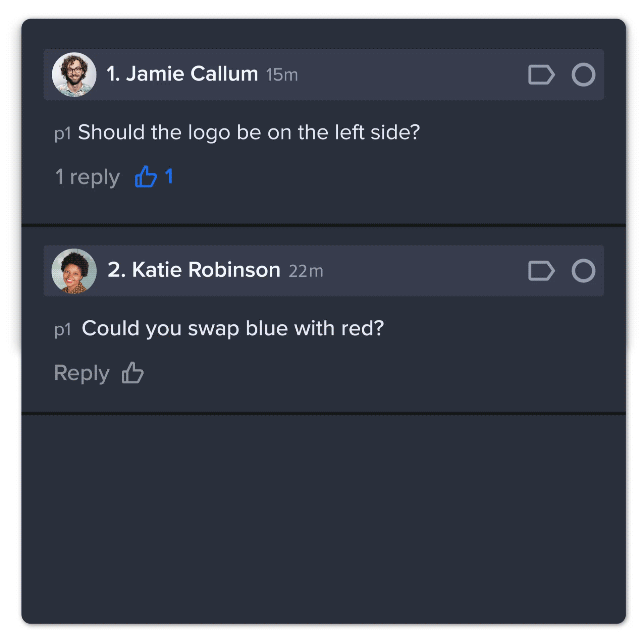Open Katie Robinson's profile avatar

[74, 271]
